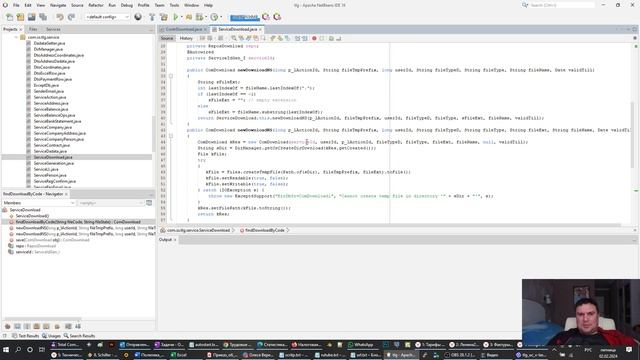Toggle Show Static Members in Navigator
640x360 pixels.
[27, 327]
